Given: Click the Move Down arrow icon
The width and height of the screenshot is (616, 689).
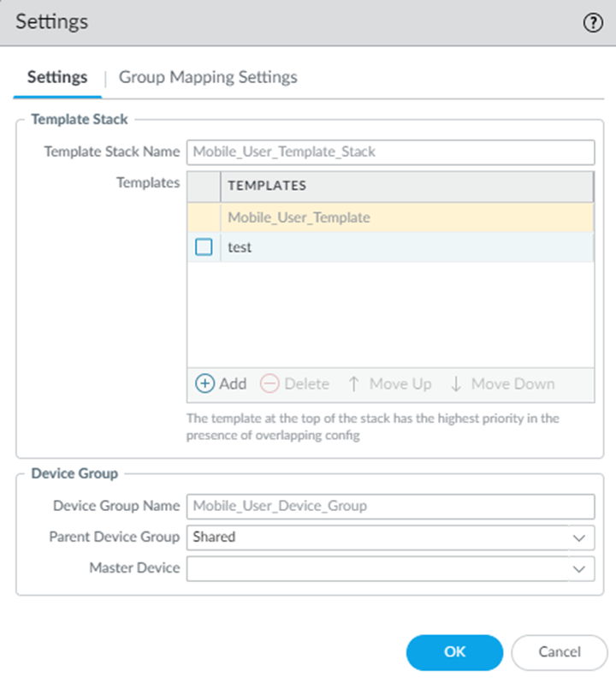Looking at the screenshot, I should 456,384.
